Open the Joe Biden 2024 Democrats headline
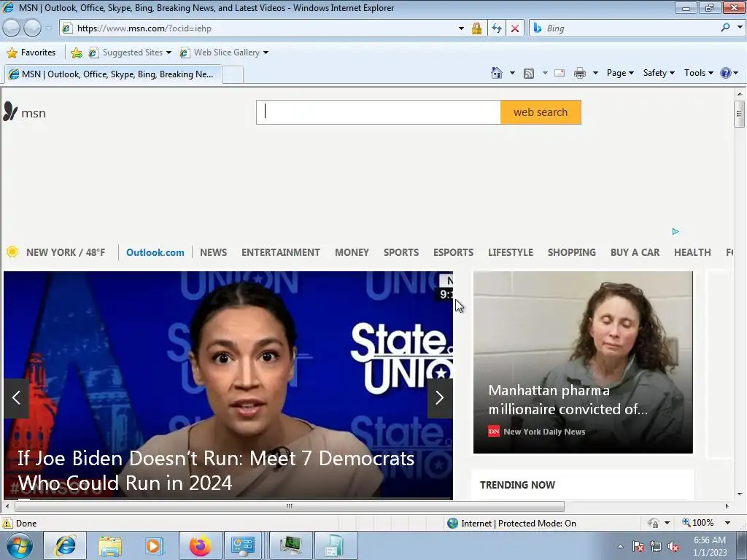This screenshot has height=560, width=747. point(216,470)
